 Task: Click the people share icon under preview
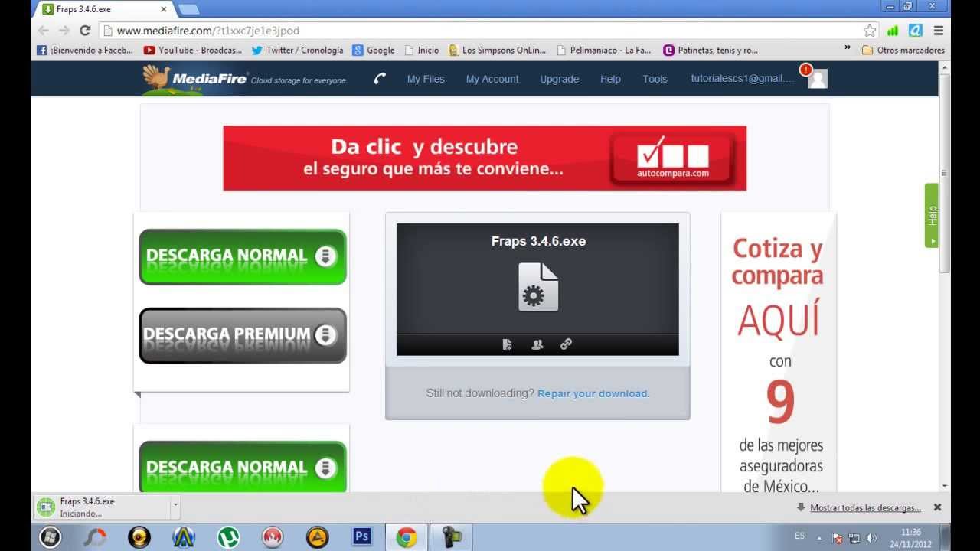(x=537, y=344)
